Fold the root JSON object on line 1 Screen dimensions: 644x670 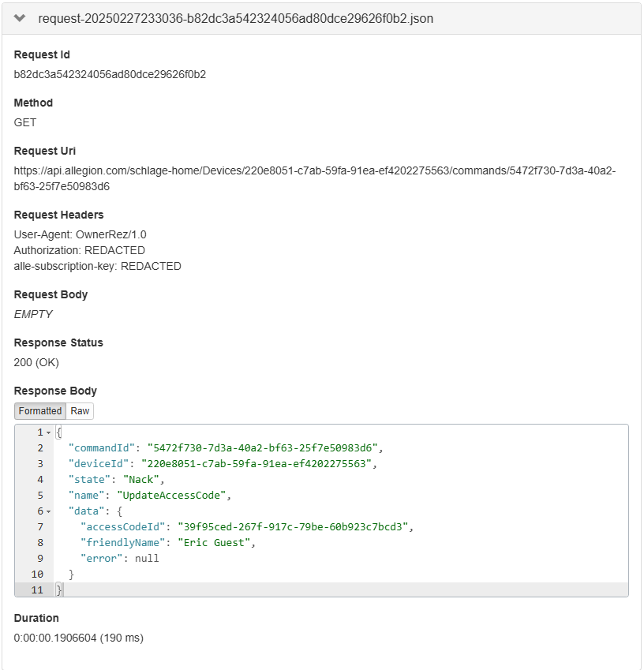point(48,433)
